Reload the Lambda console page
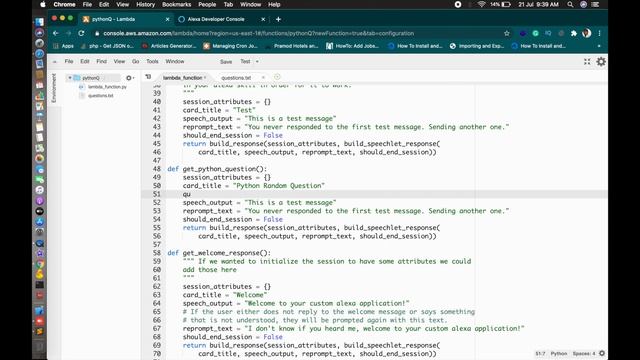This screenshot has width=640, height=360. coord(81,33)
